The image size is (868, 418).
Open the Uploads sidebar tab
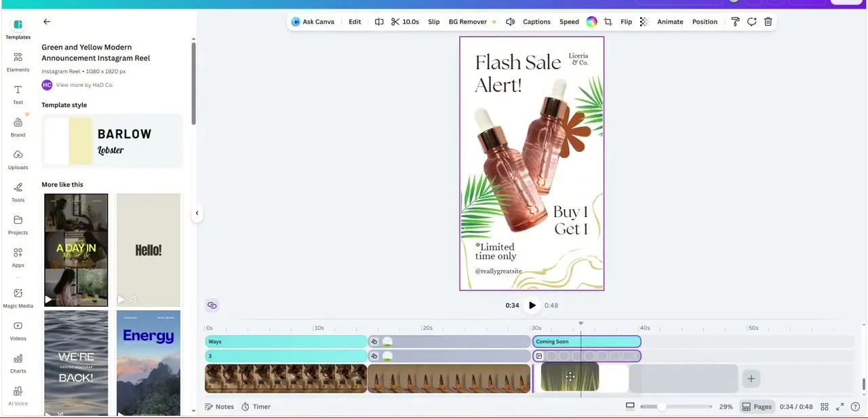(x=18, y=159)
